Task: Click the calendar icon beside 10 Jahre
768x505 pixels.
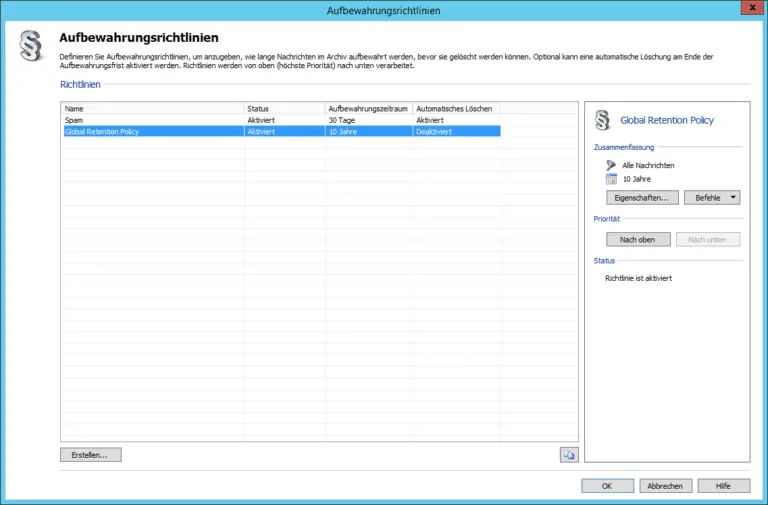Action: (611, 179)
